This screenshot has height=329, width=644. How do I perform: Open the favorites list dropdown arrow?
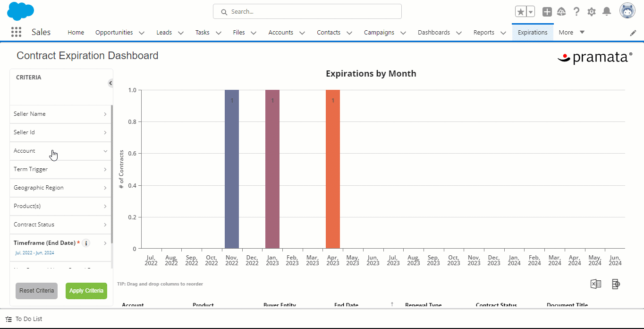pyautogui.click(x=531, y=12)
